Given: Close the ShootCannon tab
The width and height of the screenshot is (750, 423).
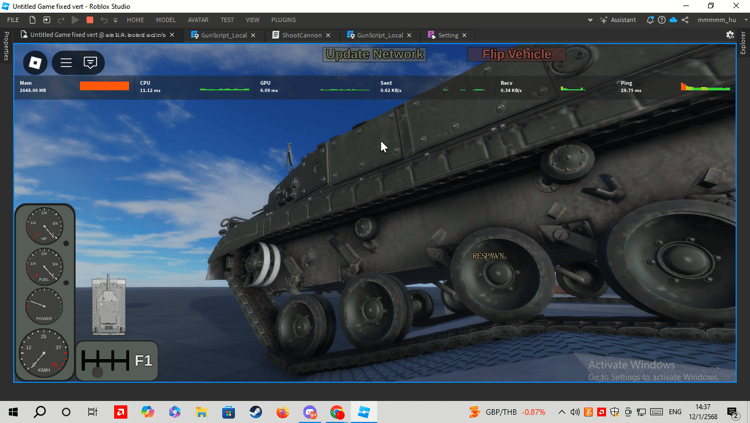Looking at the screenshot, I should click(328, 35).
